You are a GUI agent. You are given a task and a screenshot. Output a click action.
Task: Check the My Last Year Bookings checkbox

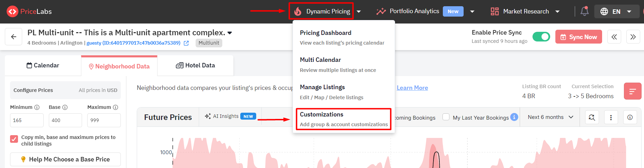tap(446, 117)
